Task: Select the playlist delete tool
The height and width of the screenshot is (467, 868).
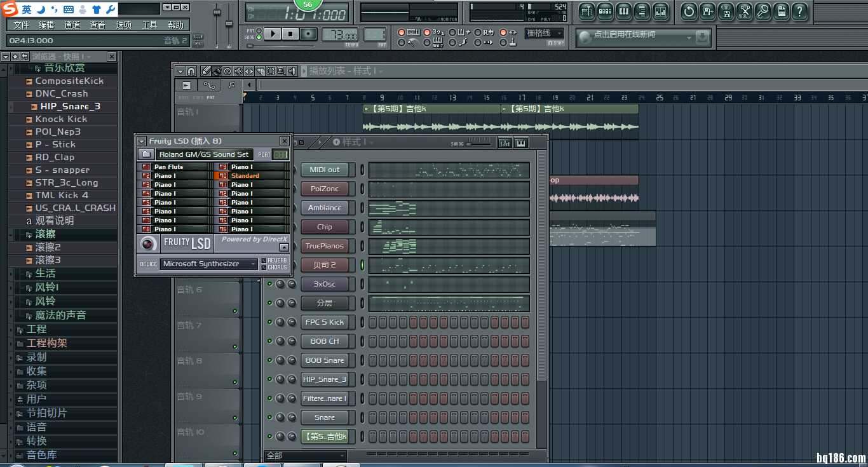Action: click(227, 71)
